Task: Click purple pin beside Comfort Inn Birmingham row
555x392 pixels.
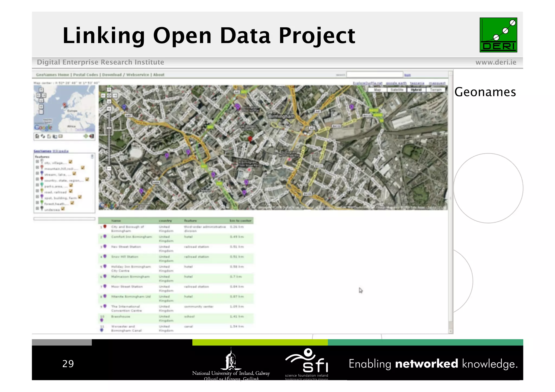Action: point(105,237)
